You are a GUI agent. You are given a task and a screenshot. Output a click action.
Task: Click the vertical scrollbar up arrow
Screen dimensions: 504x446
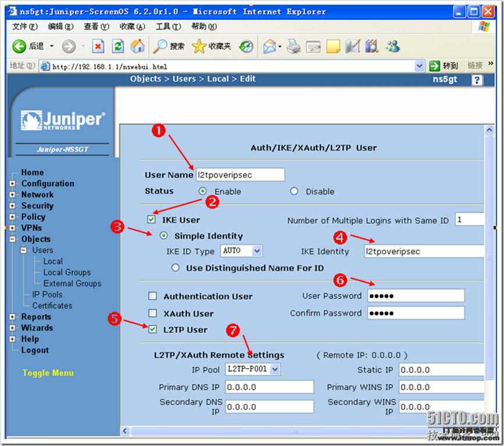(489, 130)
